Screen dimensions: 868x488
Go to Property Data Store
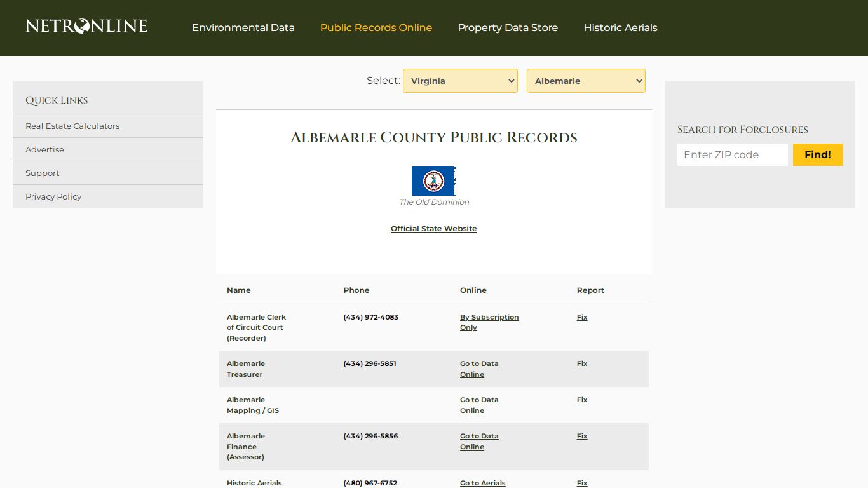[508, 28]
